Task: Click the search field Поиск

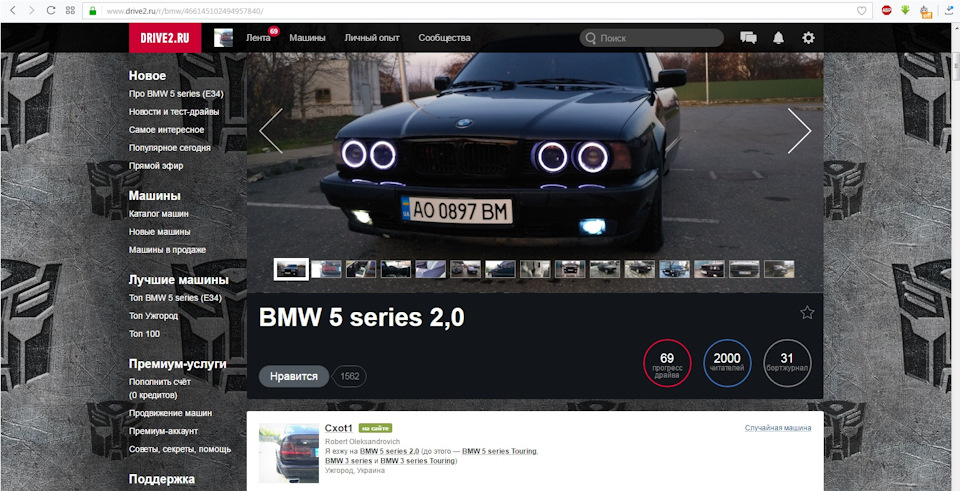Action: point(651,38)
